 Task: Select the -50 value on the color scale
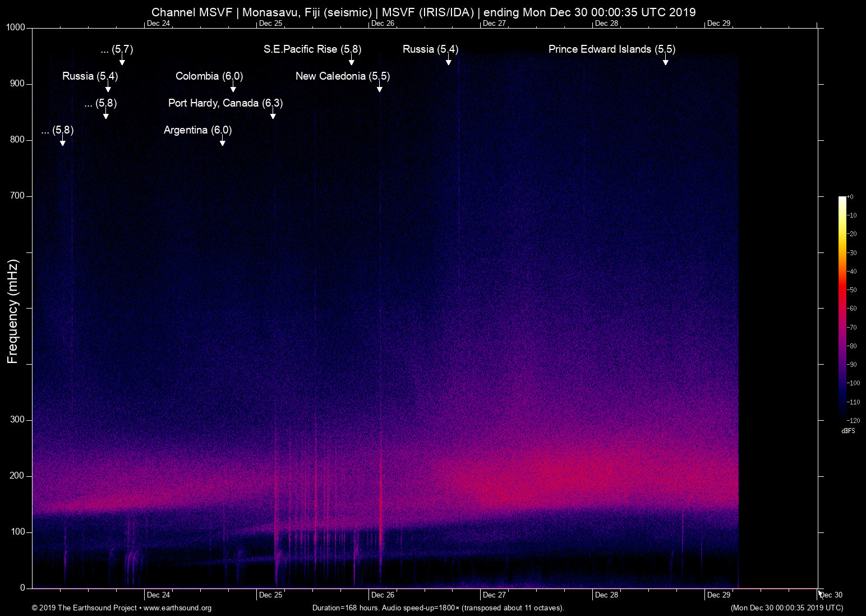(x=852, y=290)
